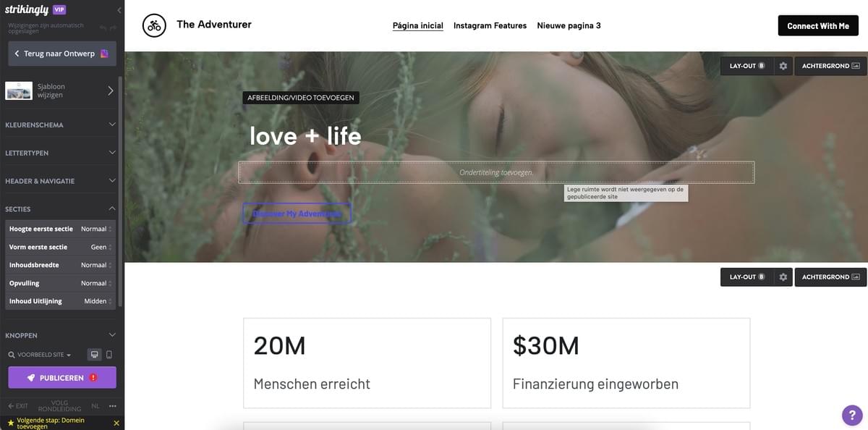The image size is (868, 430).
Task: Switch to desktop preview icon
Action: (94, 355)
